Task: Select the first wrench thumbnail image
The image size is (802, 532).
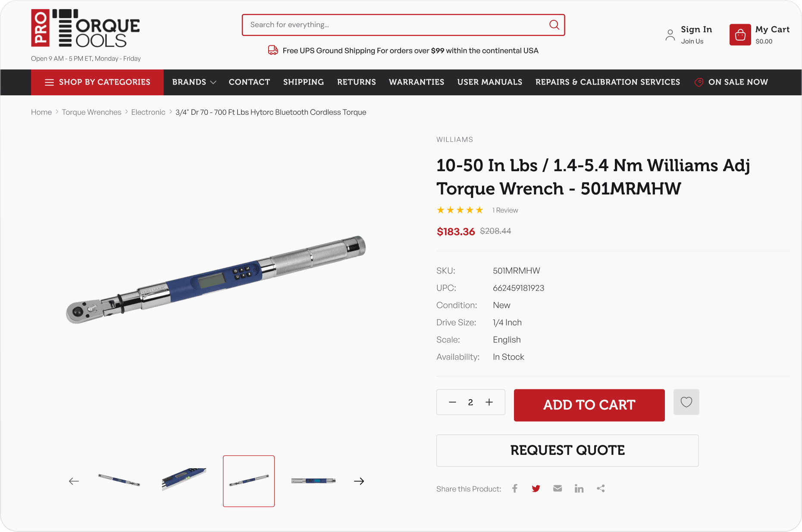Action: coord(119,481)
